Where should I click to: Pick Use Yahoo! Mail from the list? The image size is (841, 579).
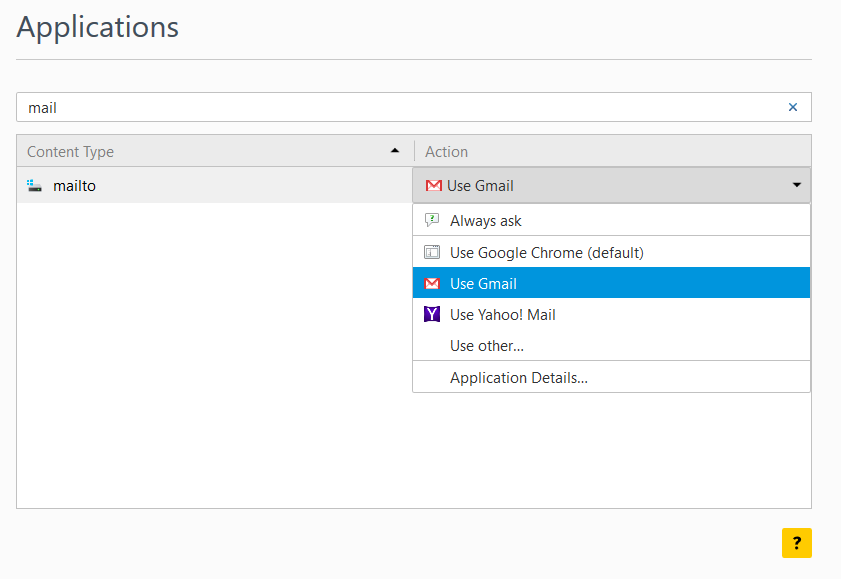pos(611,314)
